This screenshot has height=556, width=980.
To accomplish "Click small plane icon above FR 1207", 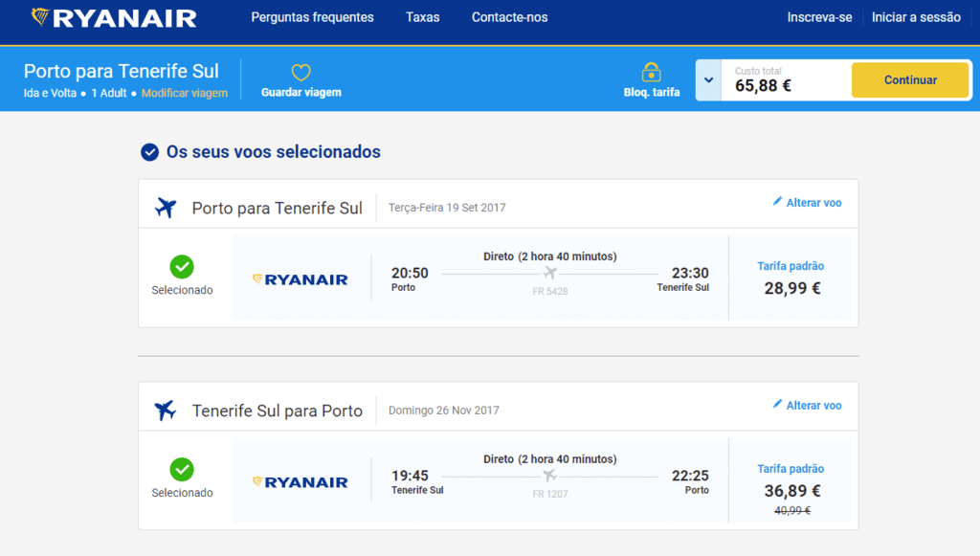I will [x=550, y=476].
